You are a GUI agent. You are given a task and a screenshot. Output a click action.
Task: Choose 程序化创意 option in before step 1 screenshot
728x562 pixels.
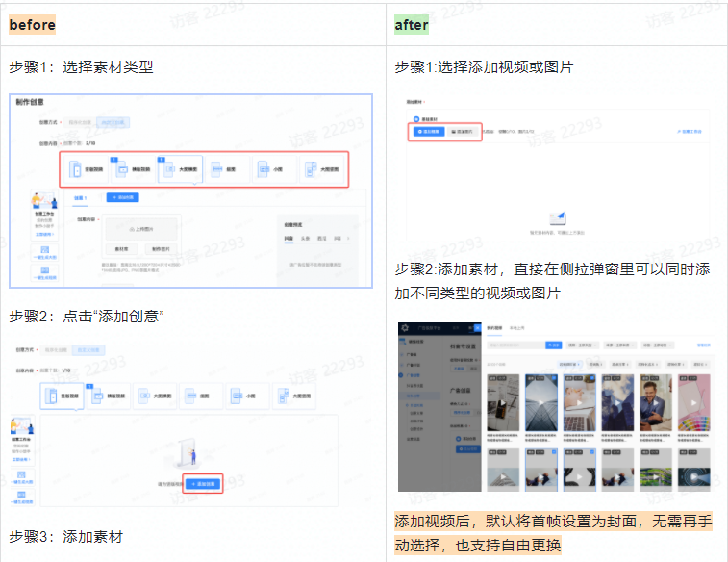click(80, 122)
